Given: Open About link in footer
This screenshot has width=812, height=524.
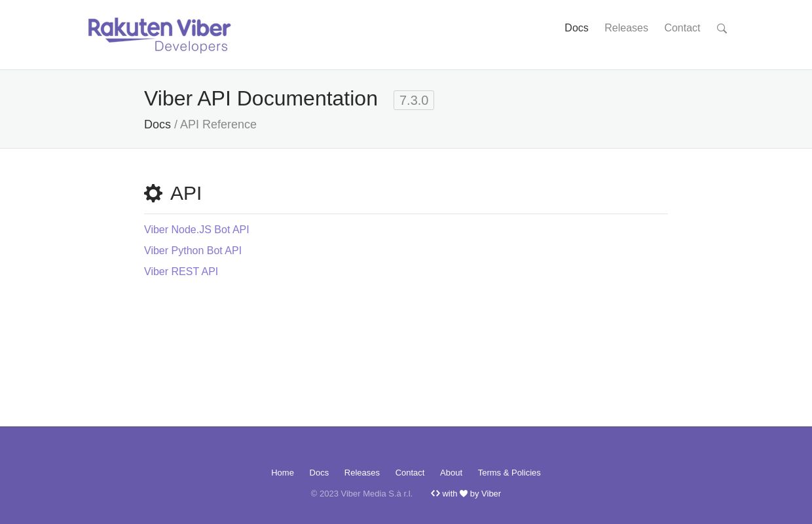Looking at the screenshot, I should [451, 473].
